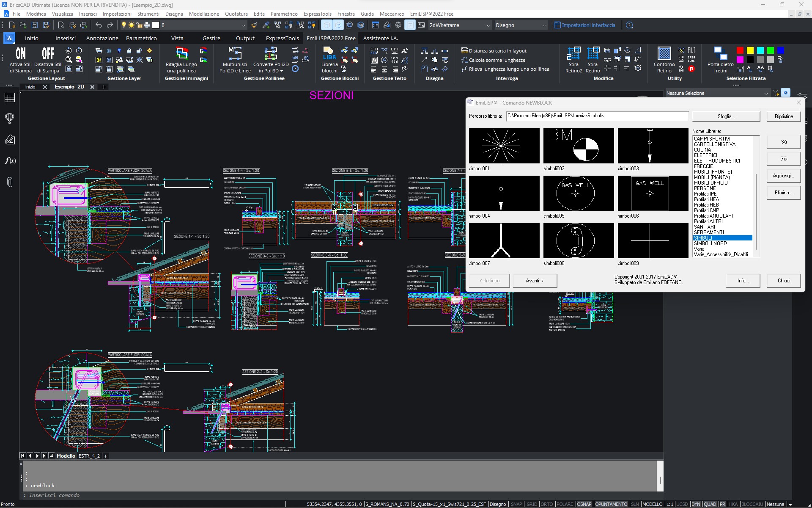Toggle OSNAP in status bar
The height and width of the screenshot is (508, 812).
point(584,504)
